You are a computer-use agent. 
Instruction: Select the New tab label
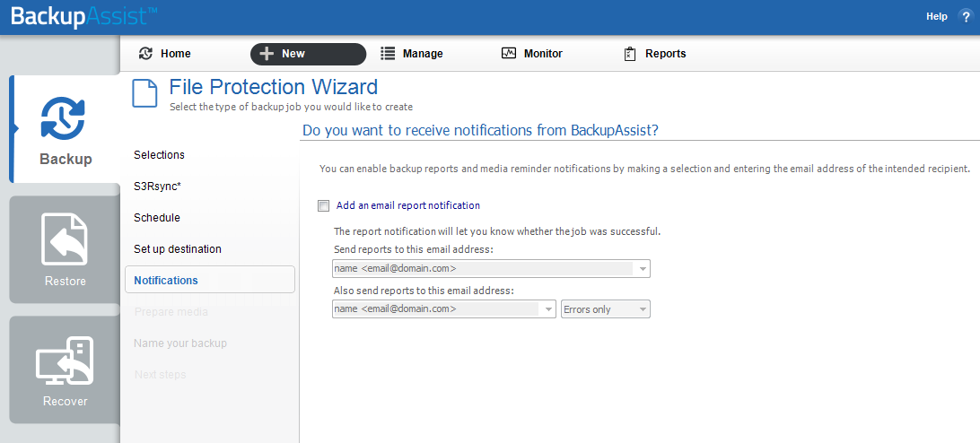293,54
